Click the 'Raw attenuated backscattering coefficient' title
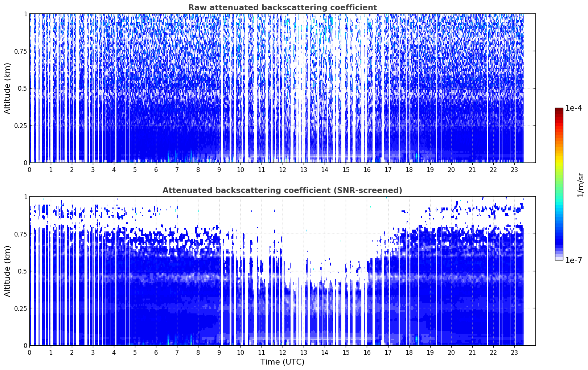Viewport: 588px width, 370px height. [282, 8]
